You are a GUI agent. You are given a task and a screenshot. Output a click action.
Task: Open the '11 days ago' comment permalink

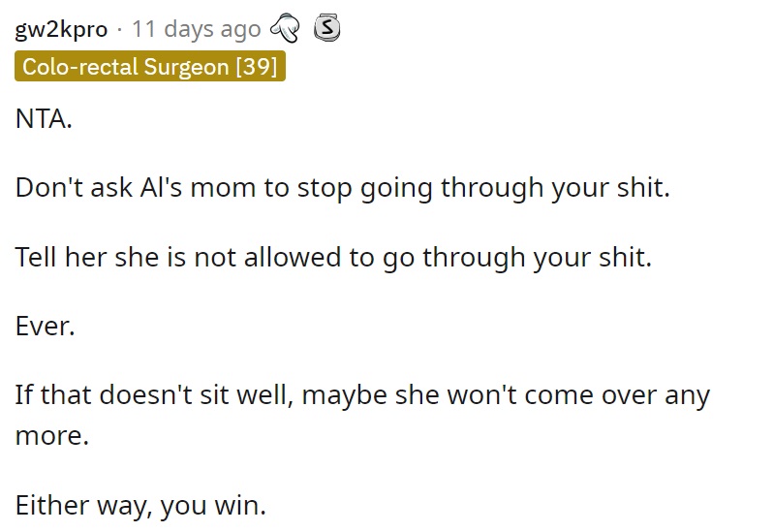tap(196, 30)
